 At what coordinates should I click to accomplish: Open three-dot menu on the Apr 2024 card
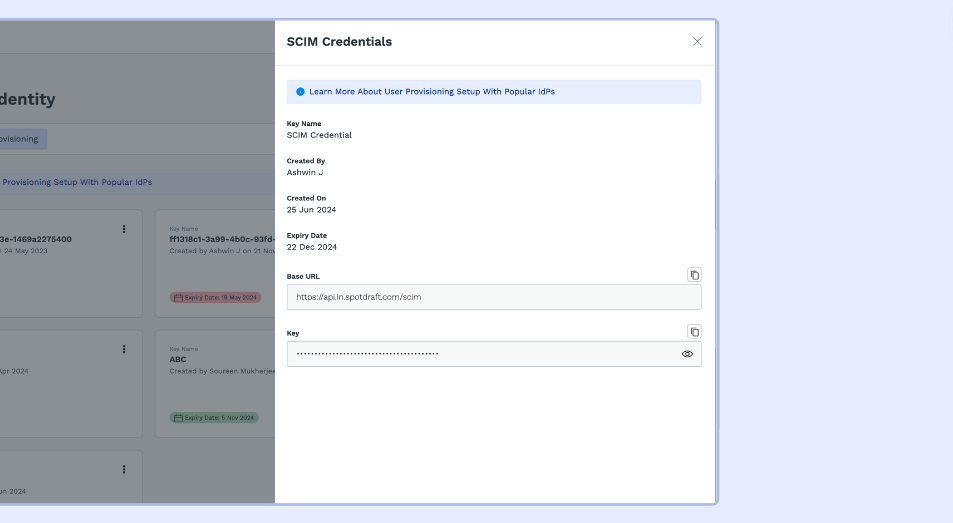click(124, 349)
